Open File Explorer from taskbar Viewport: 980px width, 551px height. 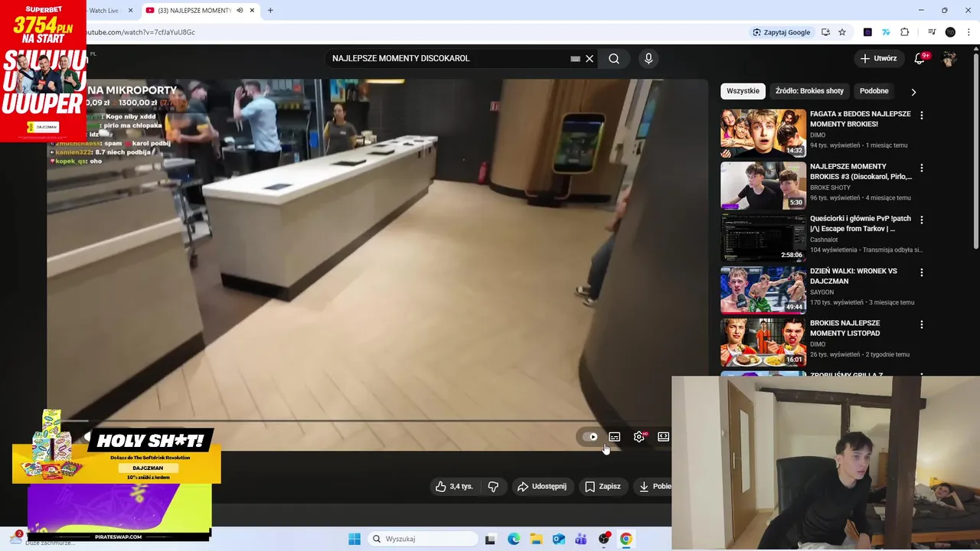[x=536, y=539]
